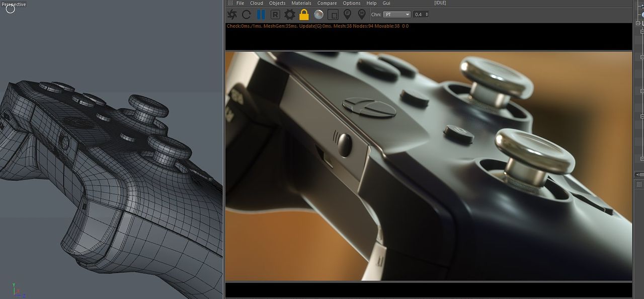Restart the render with the circular arrow icon

click(247, 15)
